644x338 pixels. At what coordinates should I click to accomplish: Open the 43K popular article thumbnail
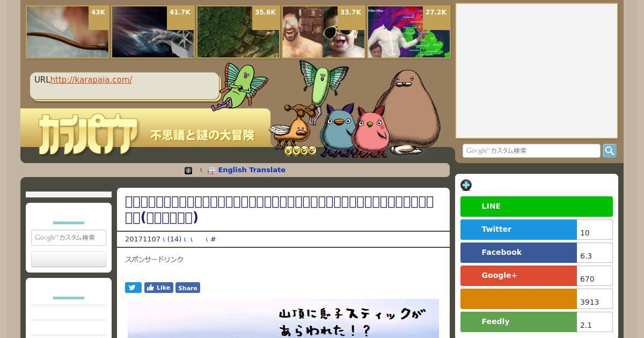point(68,32)
